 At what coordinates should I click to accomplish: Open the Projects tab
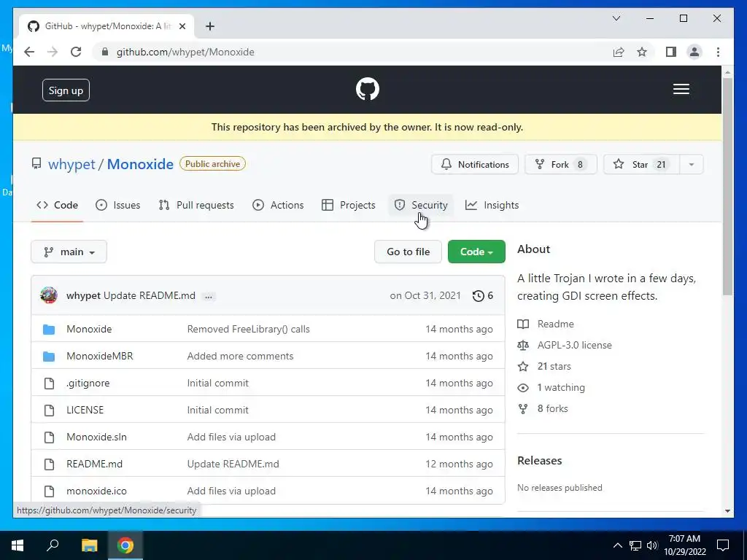[x=348, y=205]
